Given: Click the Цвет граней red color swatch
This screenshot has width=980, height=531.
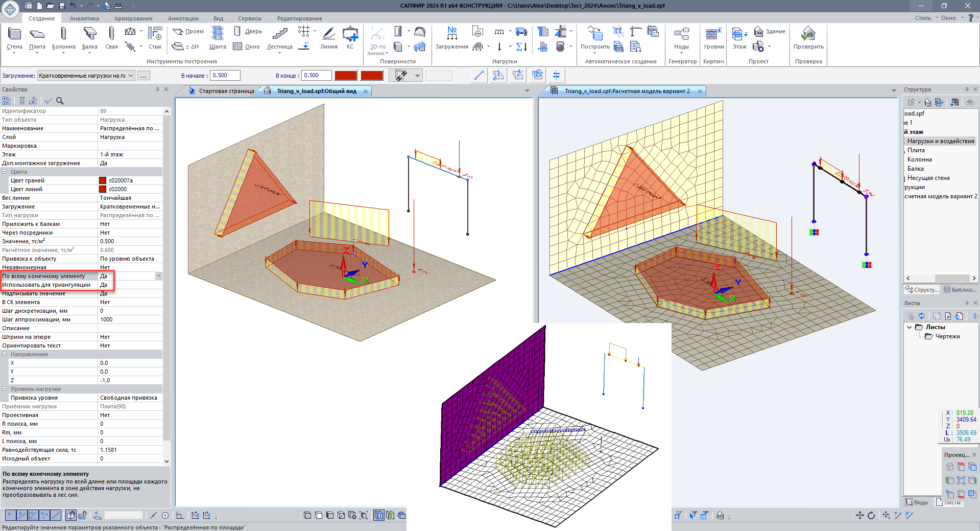Looking at the screenshot, I should (103, 180).
